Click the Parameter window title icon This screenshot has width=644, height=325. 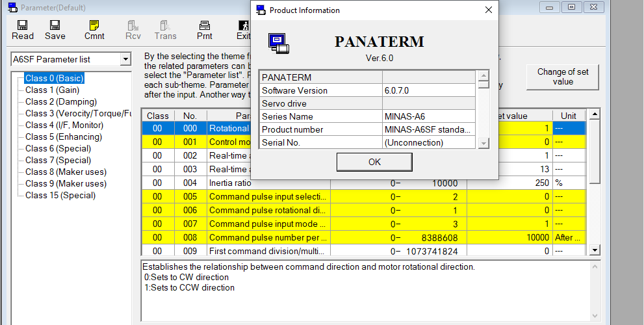point(13,7)
